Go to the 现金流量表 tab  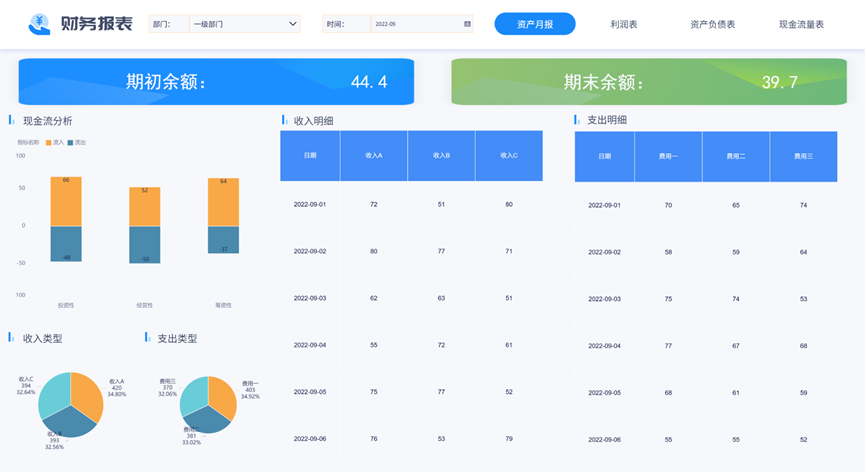click(x=801, y=24)
